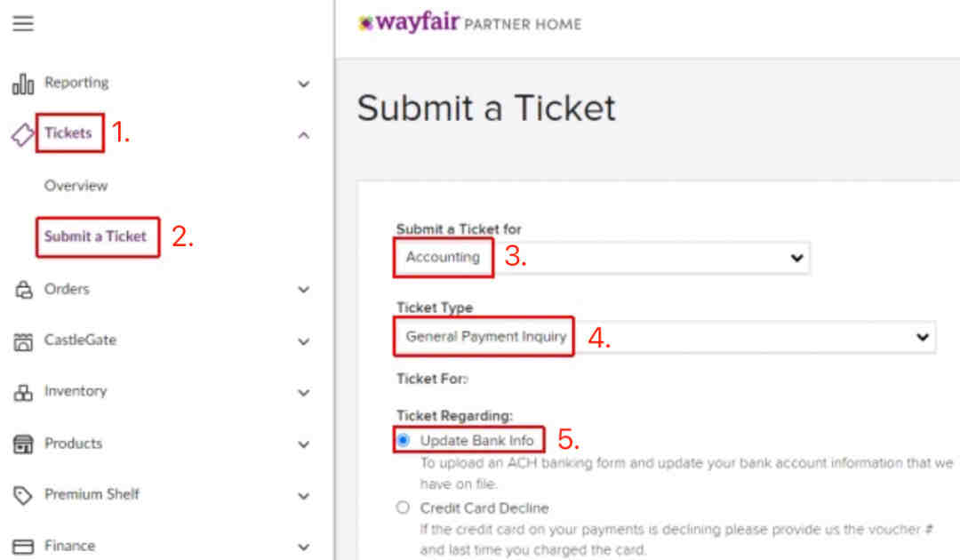Select the Credit Card Decline radio button

tap(404, 508)
